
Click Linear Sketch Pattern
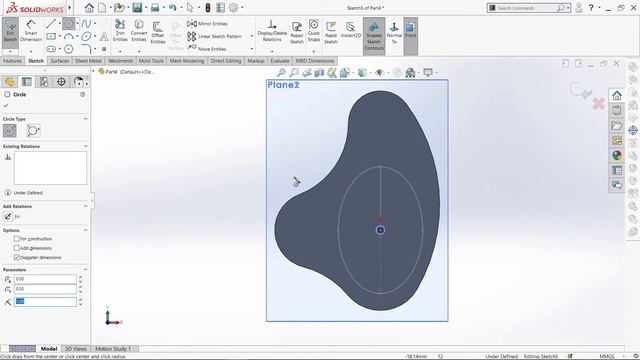click(214, 36)
